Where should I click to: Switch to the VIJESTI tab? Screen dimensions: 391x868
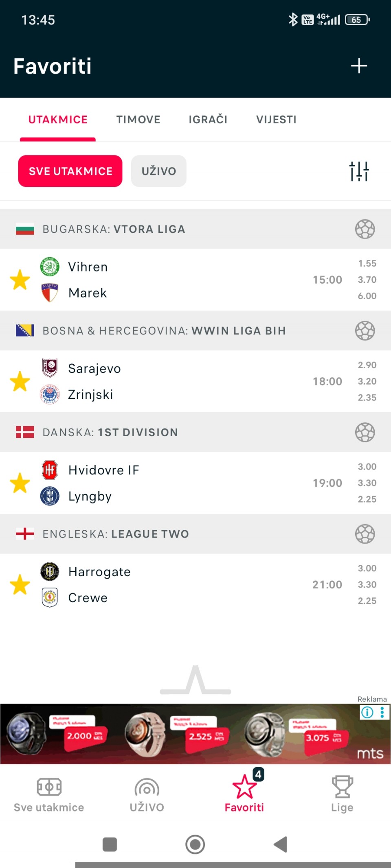(x=276, y=120)
